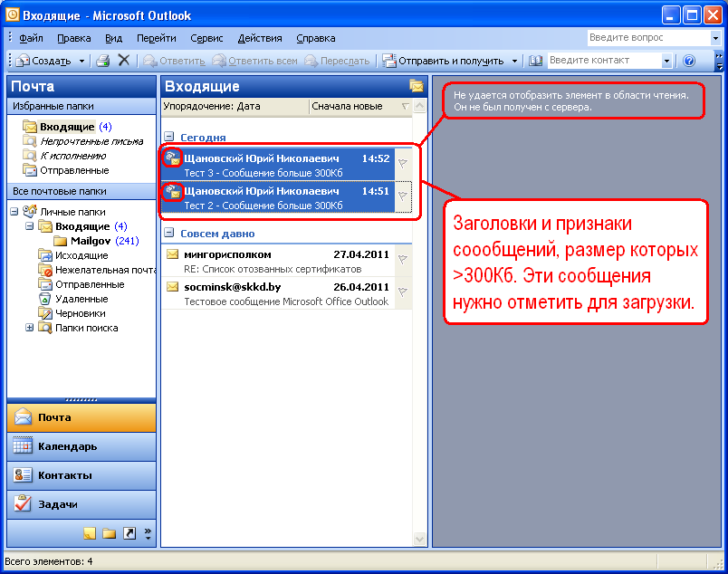
Task: Collapse the Сегодня group
Action: (x=169, y=137)
